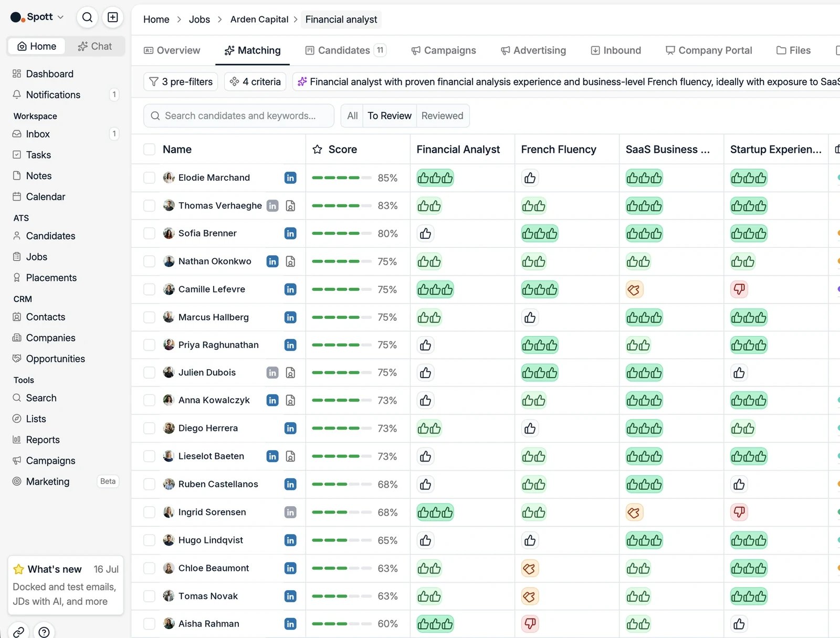Click the AI job matching prompt description
The height and width of the screenshot is (638, 840).
click(567, 82)
